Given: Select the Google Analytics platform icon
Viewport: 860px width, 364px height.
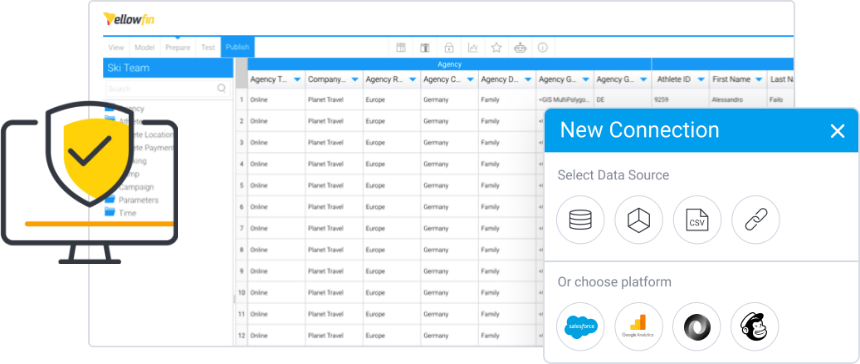Looking at the screenshot, I should pyautogui.click(x=638, y=327).
